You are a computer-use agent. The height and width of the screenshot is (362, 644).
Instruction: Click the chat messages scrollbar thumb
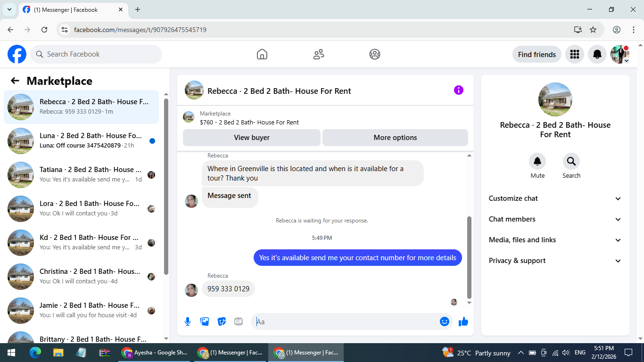pyautogui.click(x=469, y=257)
